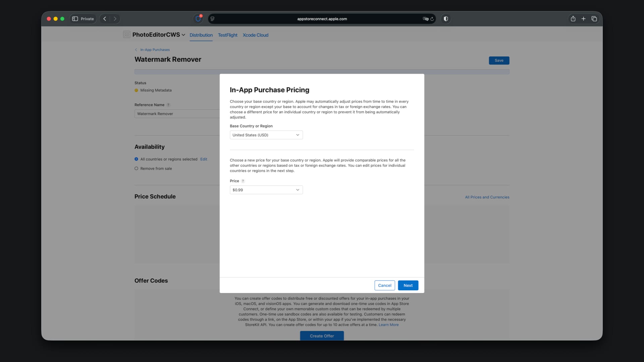Expand the PhotoEditorCWS app switcher chevron

183,35
